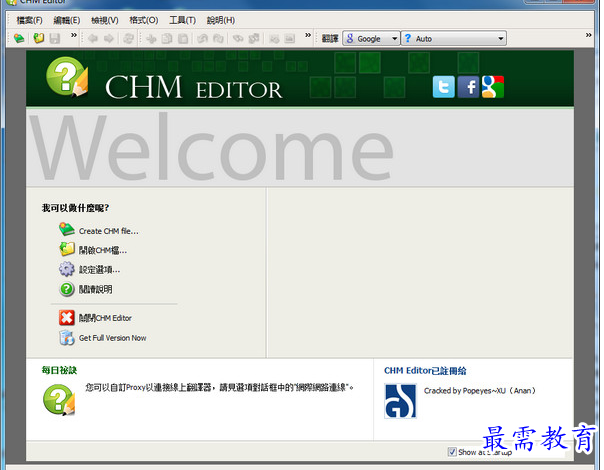This screenshot has width=604, height=470.
Task: Click the undo toolbar icon
Action: pos(202,39)
